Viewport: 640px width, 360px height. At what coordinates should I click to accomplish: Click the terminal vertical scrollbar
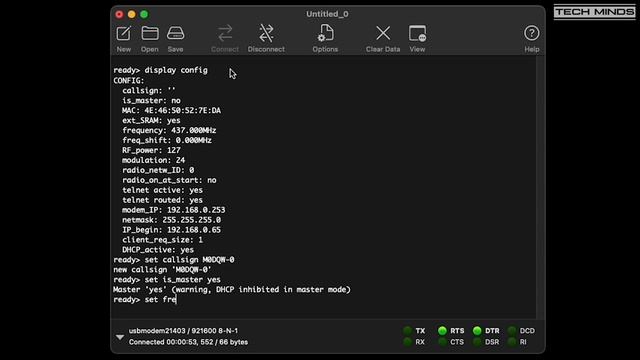click(x=540, y=188)
